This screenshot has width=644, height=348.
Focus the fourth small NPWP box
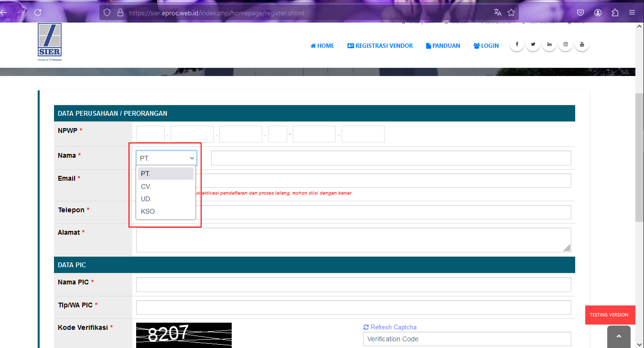click(278, 134)
